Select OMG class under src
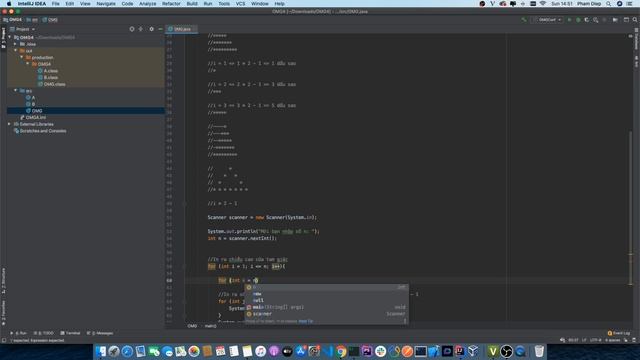The image size is (640, 360). coord(34,111)
